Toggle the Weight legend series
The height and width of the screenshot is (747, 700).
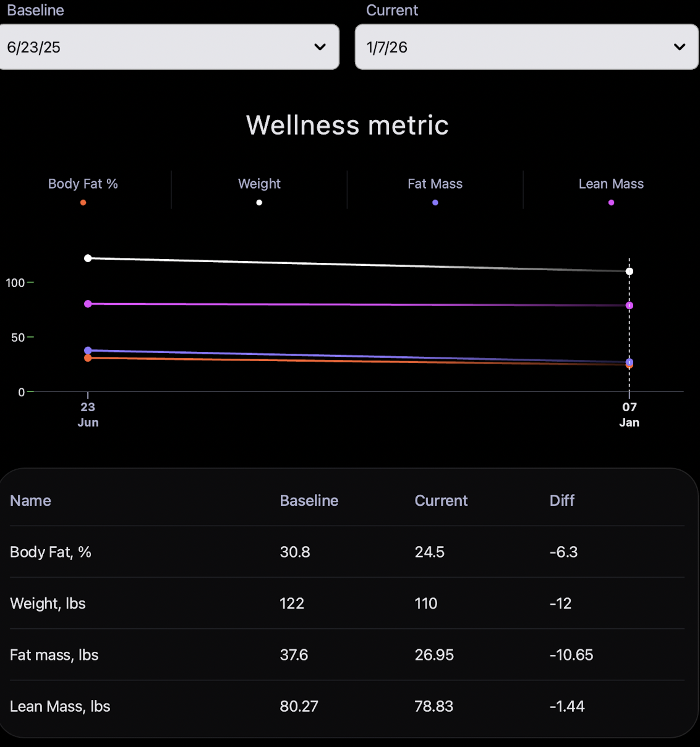[259, 184]
